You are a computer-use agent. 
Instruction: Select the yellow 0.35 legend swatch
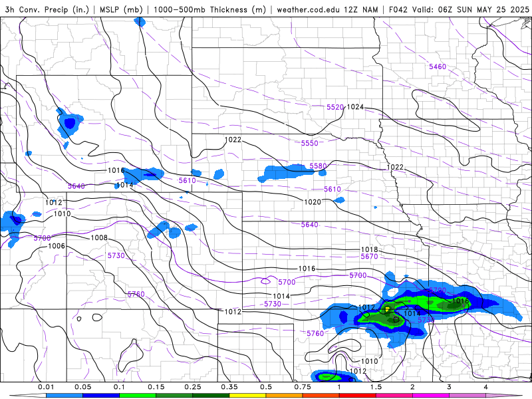tap(247, 395)
